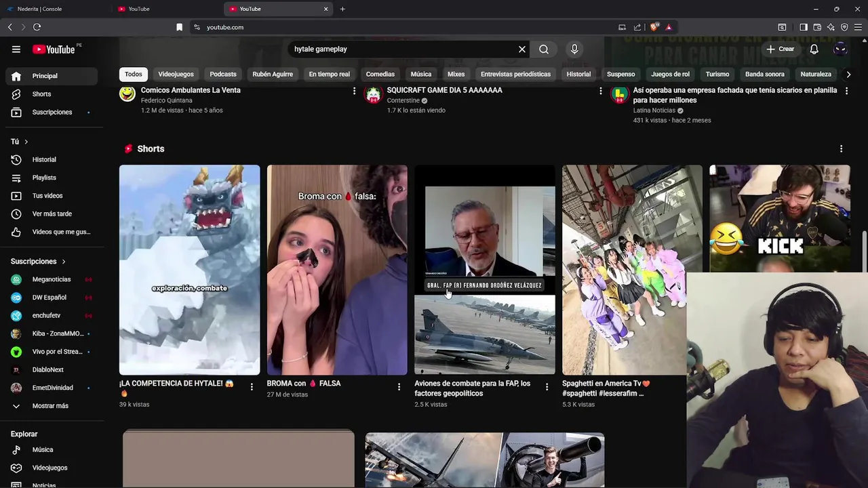Image resolution: width=868 pixels, height=488 pixels.
Task: Open options for Comicos Ambulantes La Venta video
Action: click(354, 91)
